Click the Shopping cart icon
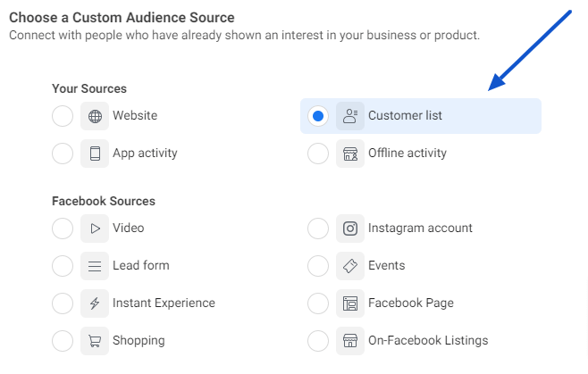This screenshot has height=374, width=588. point(95,341)
